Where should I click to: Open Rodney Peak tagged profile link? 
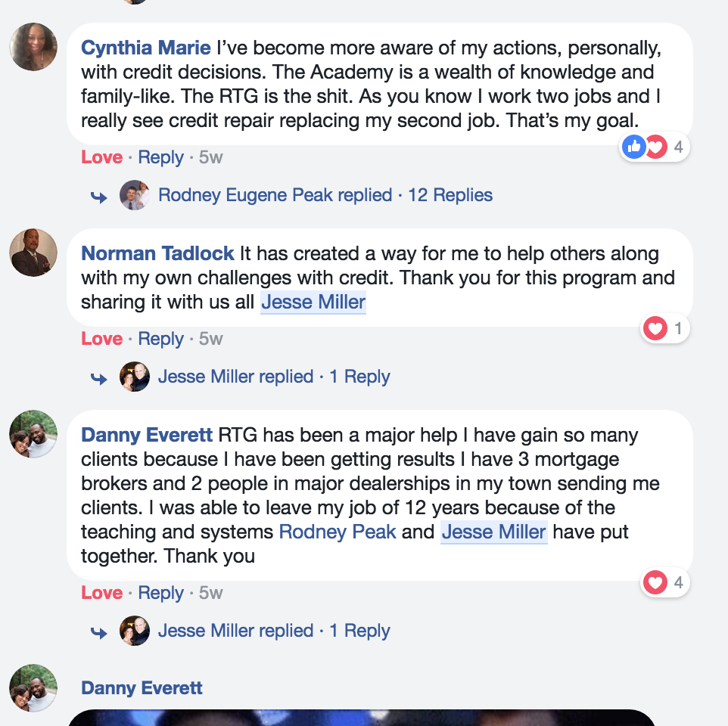[338, 532]
